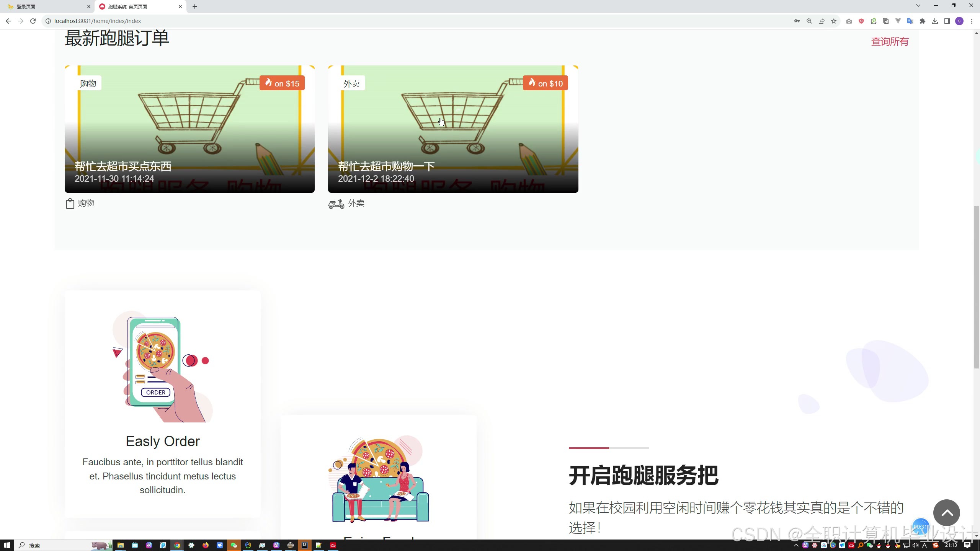Switch to the 登录页面 tab
This screenshot has width=980, height=551.
pos(46,7)
